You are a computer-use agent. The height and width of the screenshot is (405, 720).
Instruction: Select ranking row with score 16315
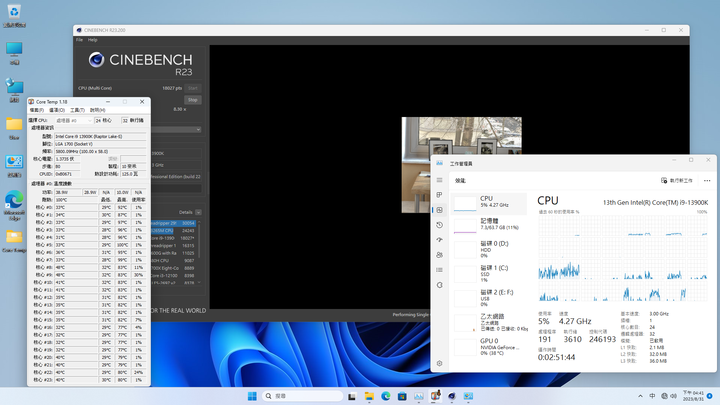(174, 246)
